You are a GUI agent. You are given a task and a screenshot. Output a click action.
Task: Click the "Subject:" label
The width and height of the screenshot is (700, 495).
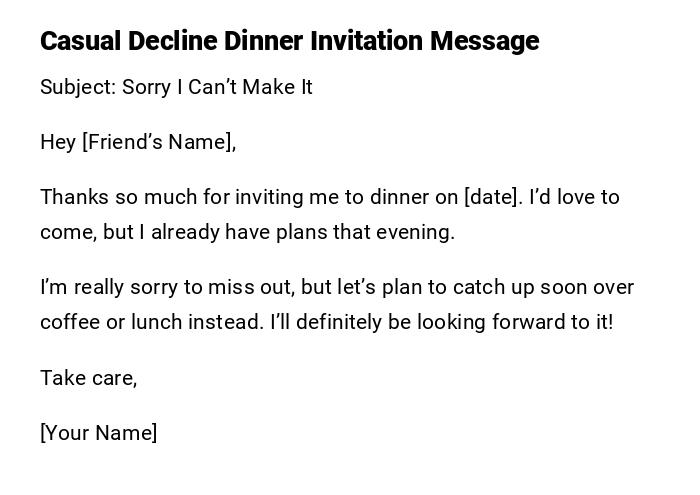[78, 87]
